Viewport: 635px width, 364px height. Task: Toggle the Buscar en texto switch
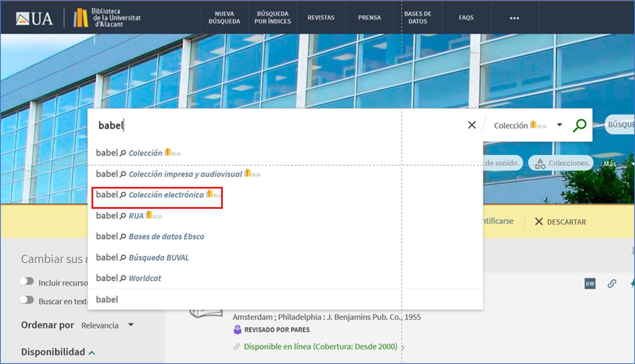(x=27, y=300)
